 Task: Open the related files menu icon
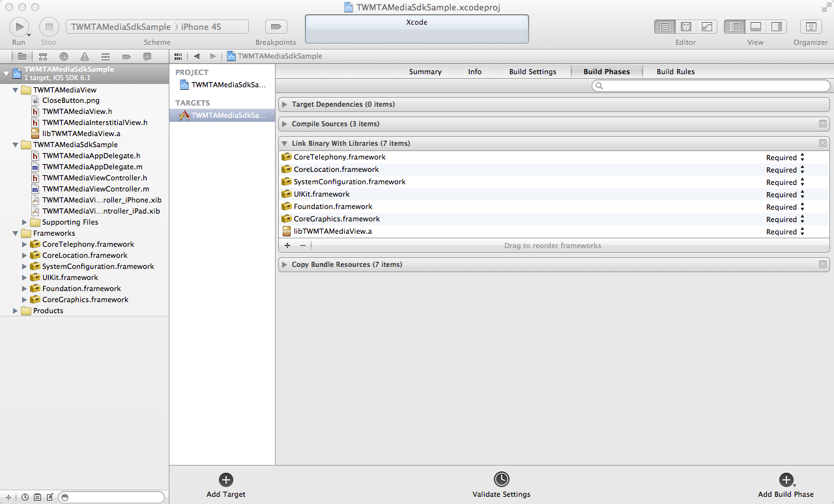pos(178,56)
